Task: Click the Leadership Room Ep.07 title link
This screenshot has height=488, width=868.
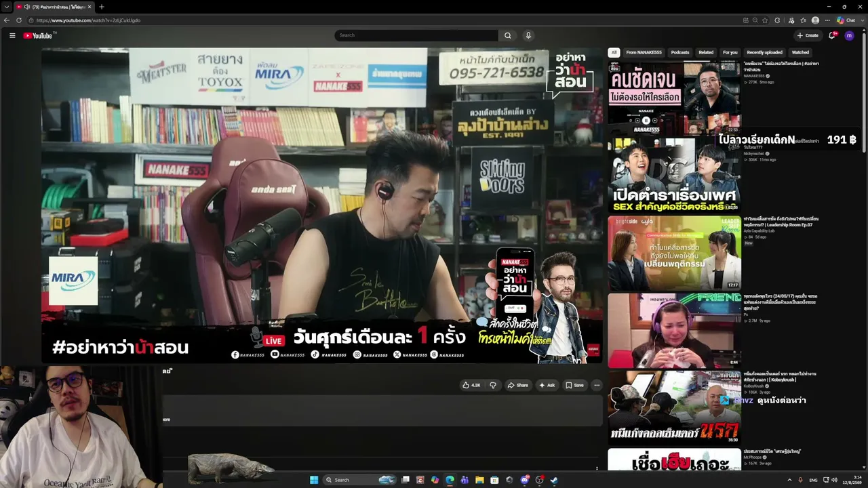Action: coord(781,222)
